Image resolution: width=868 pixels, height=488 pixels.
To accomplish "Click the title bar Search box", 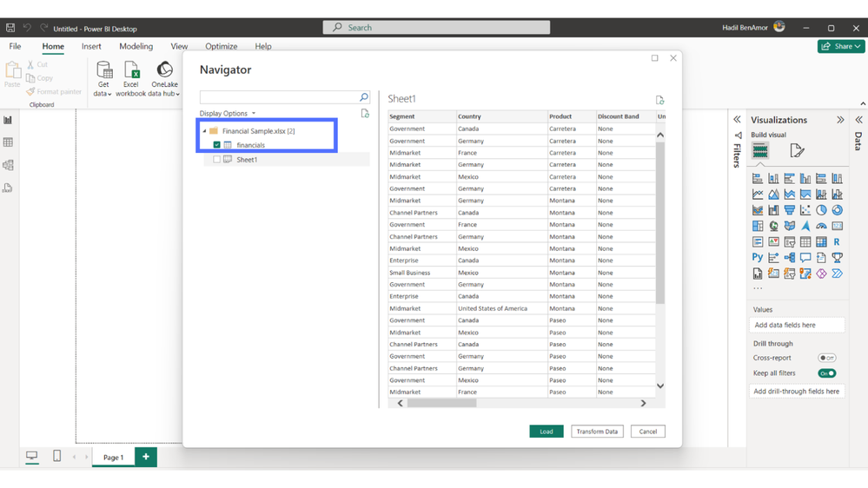I will [436, 28].
